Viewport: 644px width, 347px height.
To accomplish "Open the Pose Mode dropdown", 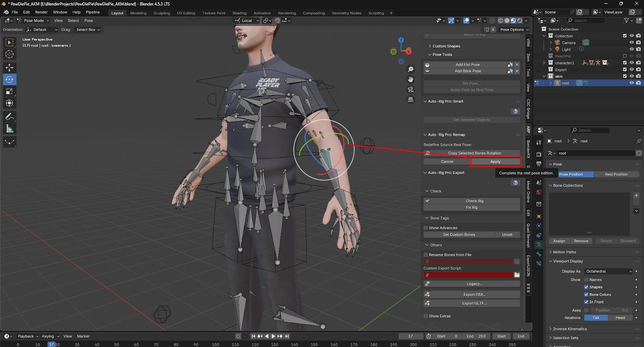I will [33, 21].
